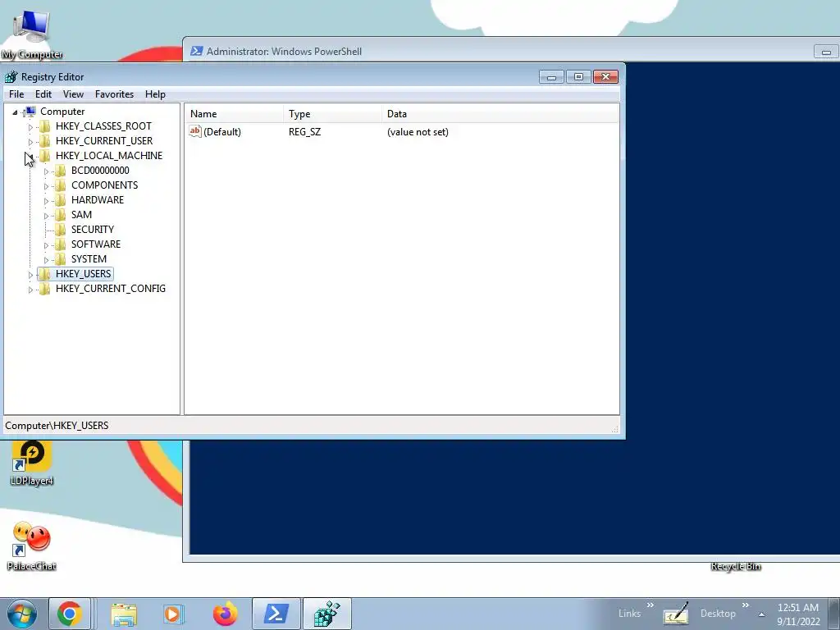Click the HARDWARE folder icon

click(x=61, y=200)
